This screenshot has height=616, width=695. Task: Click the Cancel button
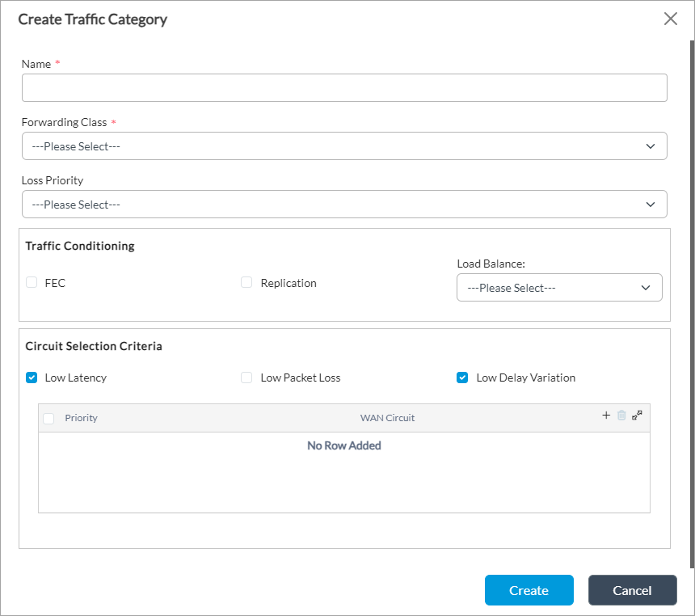[632, 590]
